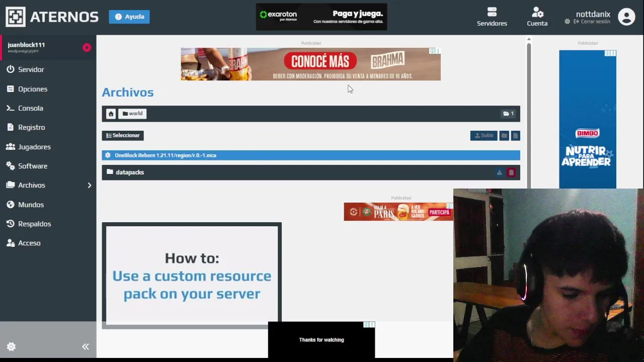Open the Servidores servers page

492,17
